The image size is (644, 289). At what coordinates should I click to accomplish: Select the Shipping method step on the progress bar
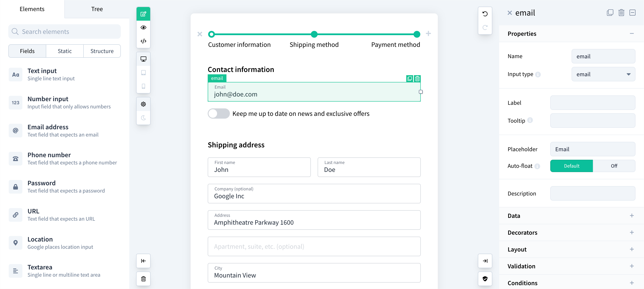pos(314,34)
